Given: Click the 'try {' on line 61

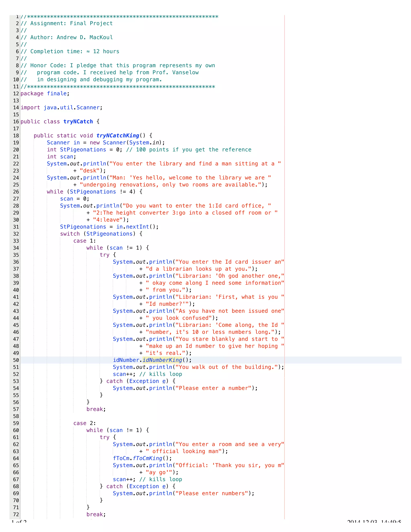Looking at the screenshot, I should (x=108, y=437).
